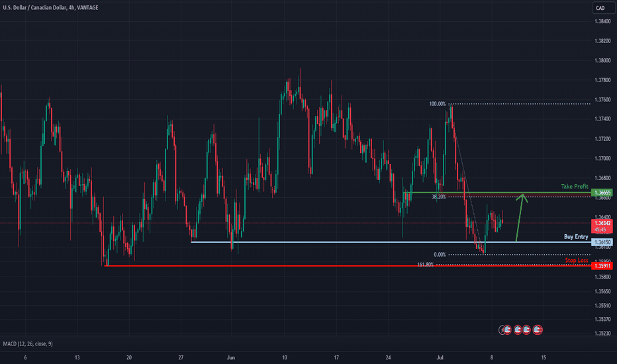Click the '13' date label on the time axis
The width and height of the screenshot is (617, 364).
(x=77, y=357)
